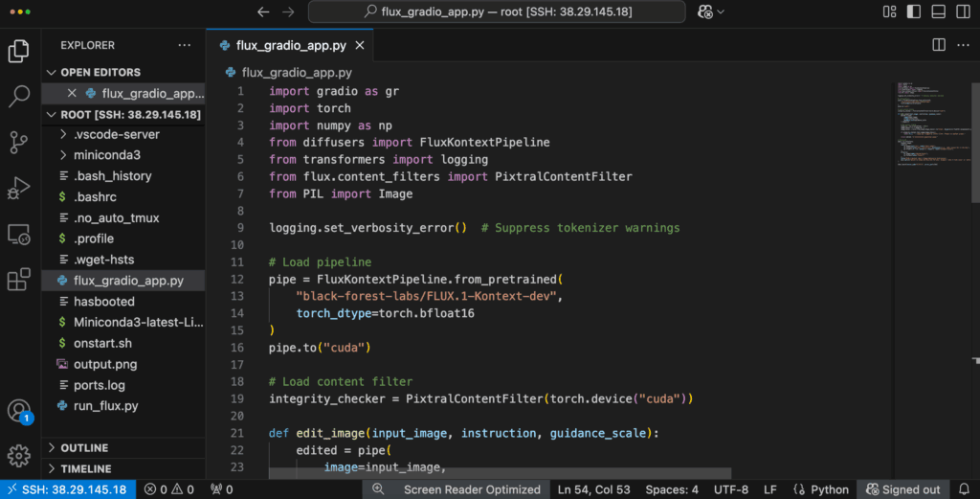
Task: Click the SSH: 38.29.145.18 remote indicator
Action: (x=68, y=489)
